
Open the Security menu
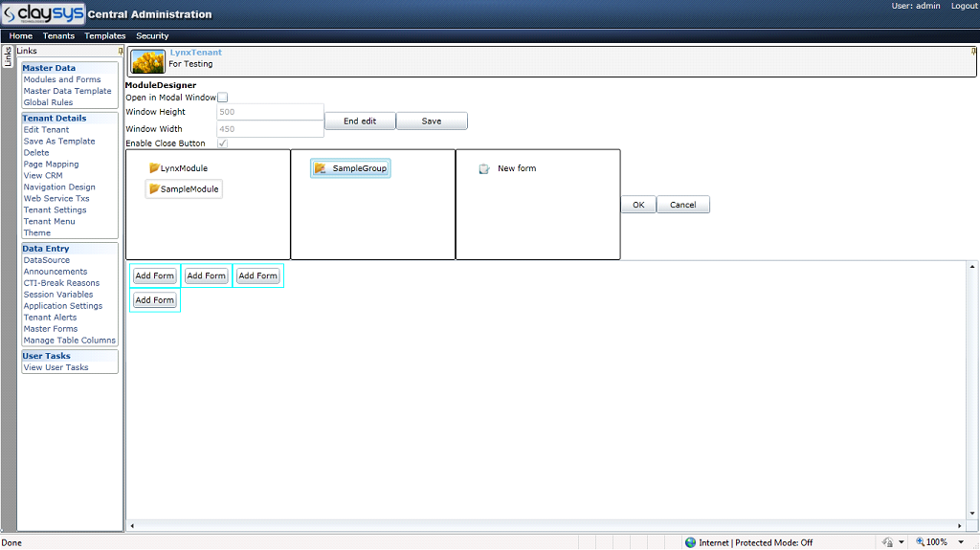point(152,36)
